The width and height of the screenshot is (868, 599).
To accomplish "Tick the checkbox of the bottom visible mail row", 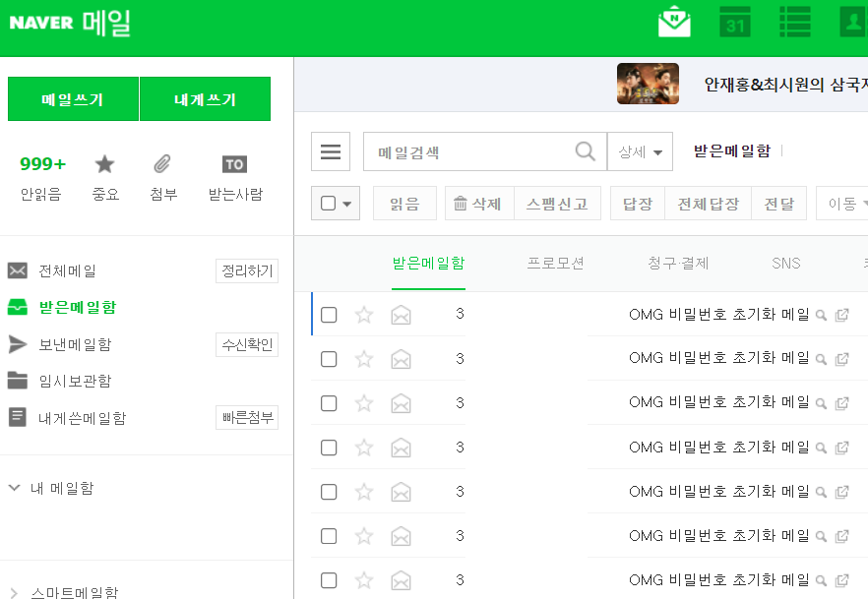I will tap(329, 580).
